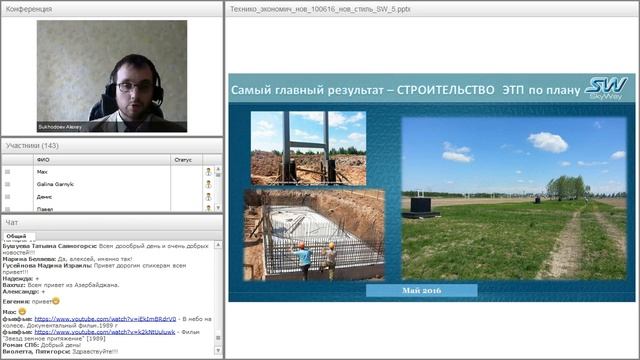This screenshot has width=640, height=360.
Task: Toggle the grey checkbox beside Max
Action: click(7, 172)
